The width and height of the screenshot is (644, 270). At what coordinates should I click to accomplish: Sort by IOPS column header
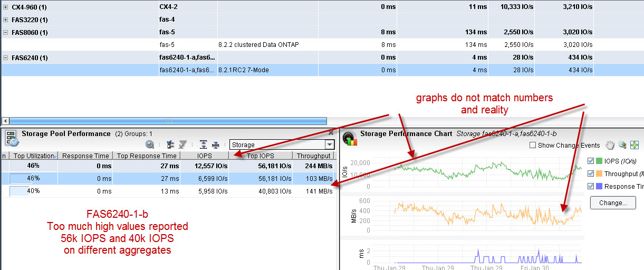205,156
